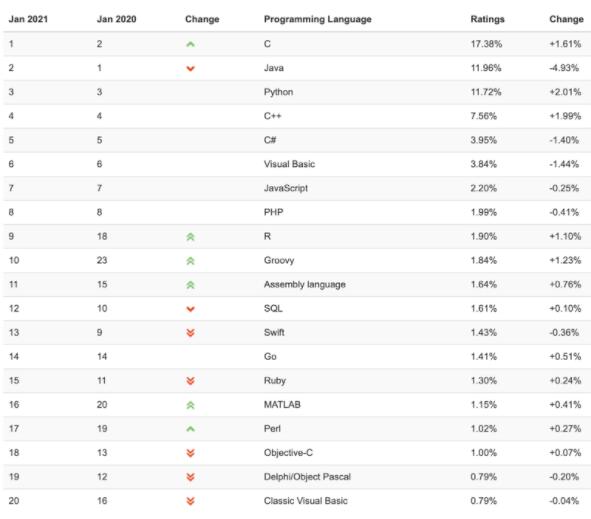Select the Python language name
Viewport: 591px width, 519px height.
point(278,92)
